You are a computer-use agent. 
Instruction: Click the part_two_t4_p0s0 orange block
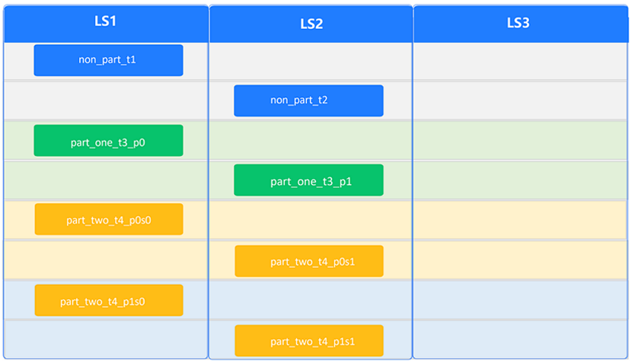click(108, 219)
